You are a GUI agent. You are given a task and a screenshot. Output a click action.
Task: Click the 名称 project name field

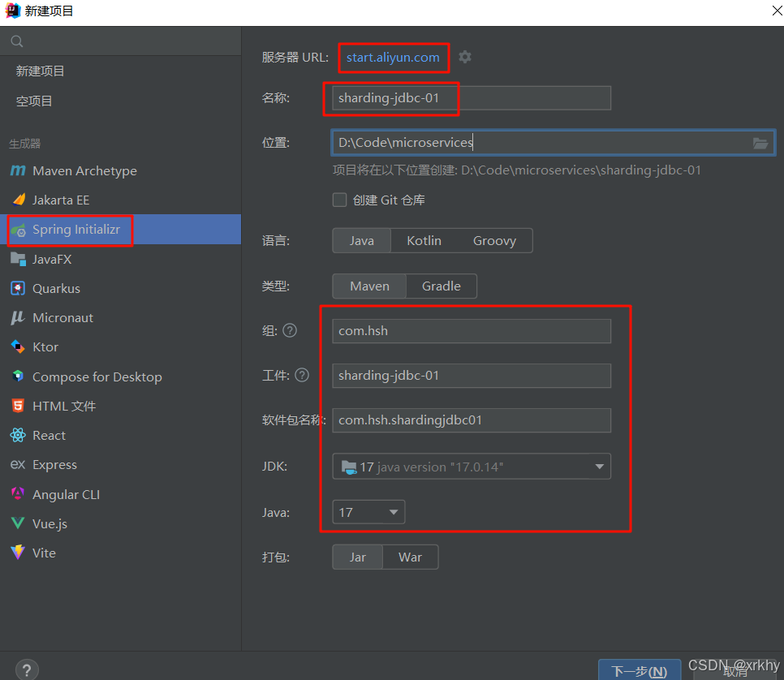[x=472, y=98]
